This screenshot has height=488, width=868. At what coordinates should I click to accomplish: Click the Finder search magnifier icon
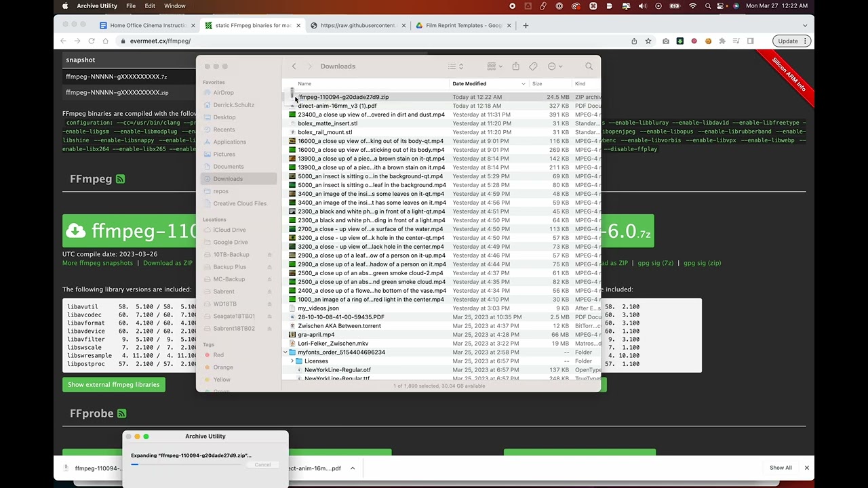589,66
